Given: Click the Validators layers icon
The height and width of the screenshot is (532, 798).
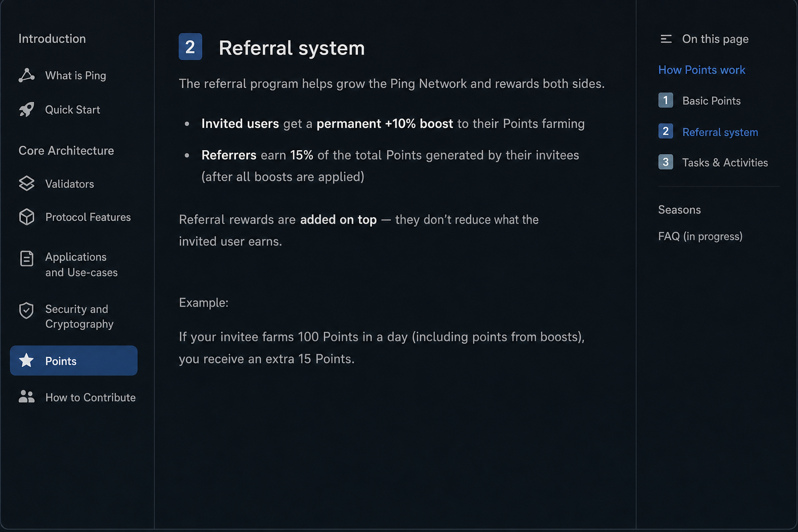Looking at the screenshot, I should click(26, 183).
